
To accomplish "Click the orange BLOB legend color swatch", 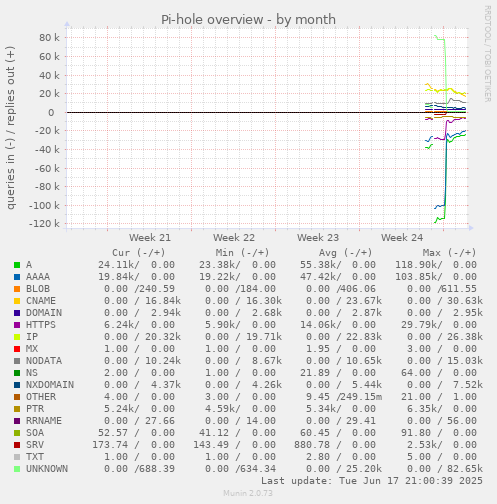I will click(17, 289).
